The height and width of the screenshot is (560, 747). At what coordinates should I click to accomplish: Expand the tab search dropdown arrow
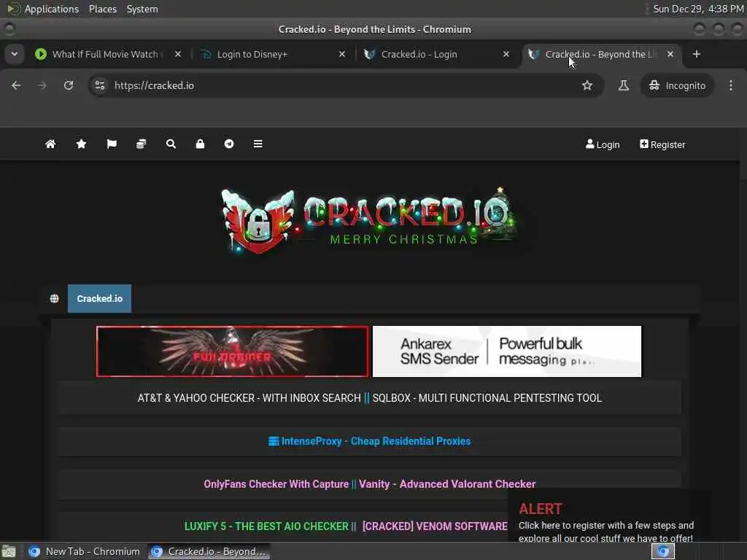(x=15, y=54)
